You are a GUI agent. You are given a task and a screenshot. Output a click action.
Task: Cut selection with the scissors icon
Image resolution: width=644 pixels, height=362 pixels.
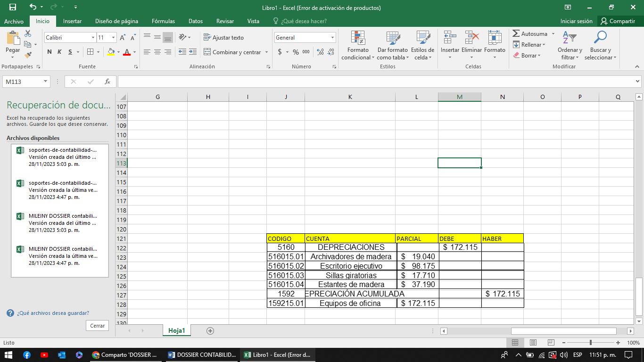click(28, 33)
